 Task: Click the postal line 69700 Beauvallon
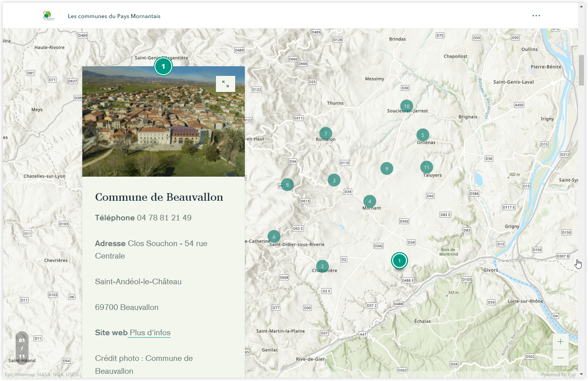[x=126, y=307]
